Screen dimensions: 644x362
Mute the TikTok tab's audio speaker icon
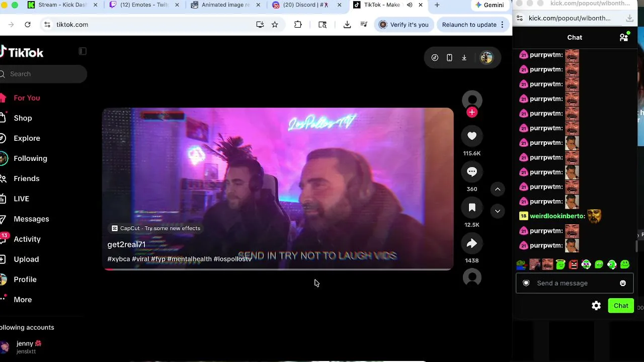410,5
